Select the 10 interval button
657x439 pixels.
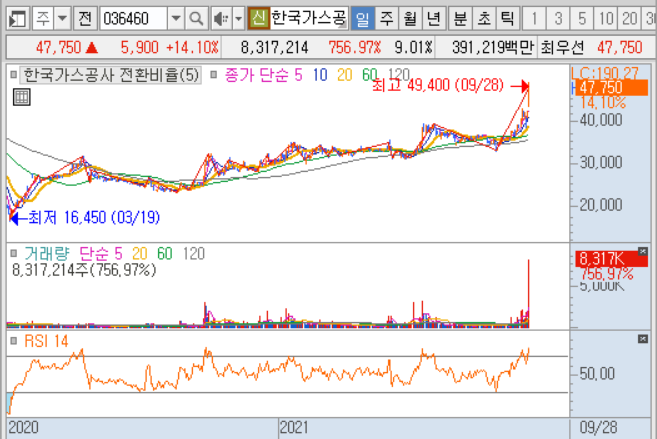pos(606,19)
